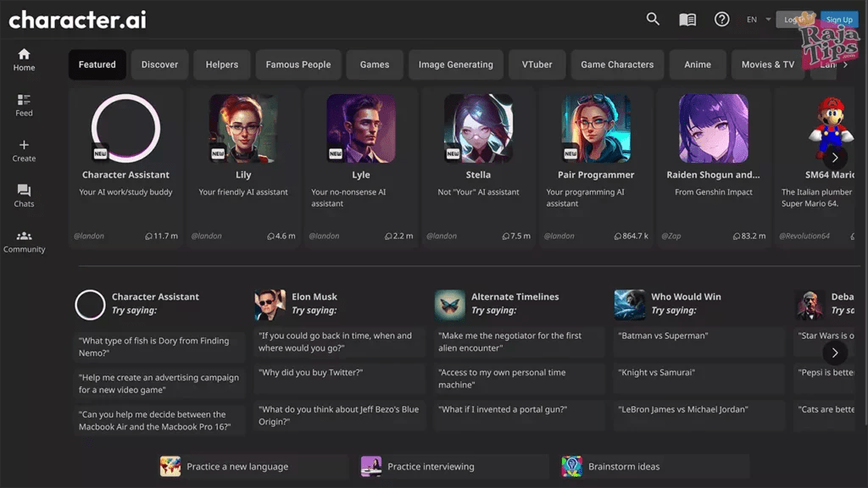The image size is (868, 488).
Task: Open Anime tab
Action: coord(698,64)
